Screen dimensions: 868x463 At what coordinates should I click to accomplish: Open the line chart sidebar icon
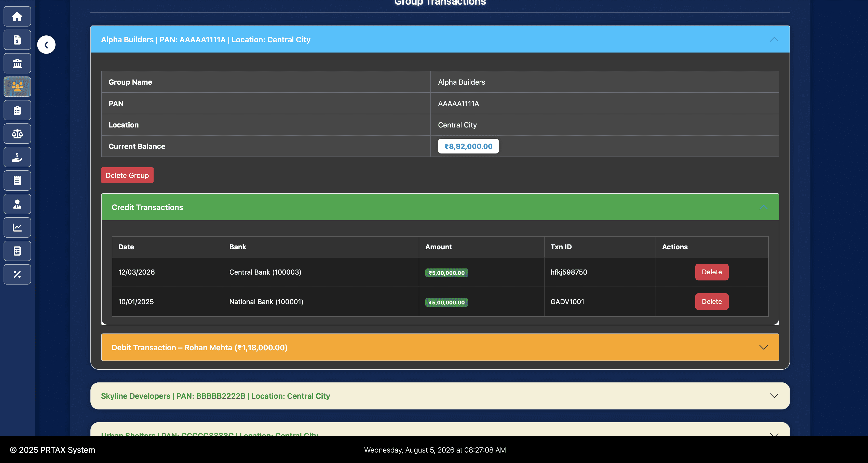pos(17,227)
